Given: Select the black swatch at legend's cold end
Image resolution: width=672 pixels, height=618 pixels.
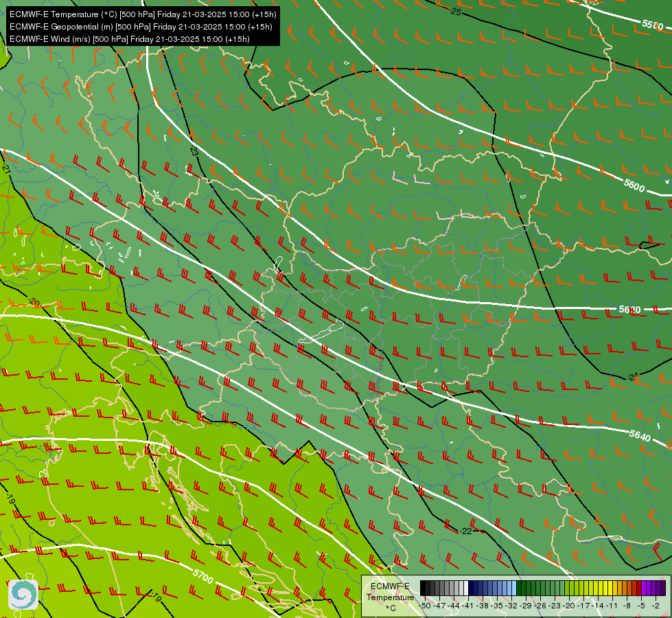Looking at the screenshot, I should [x=423, y=588].
